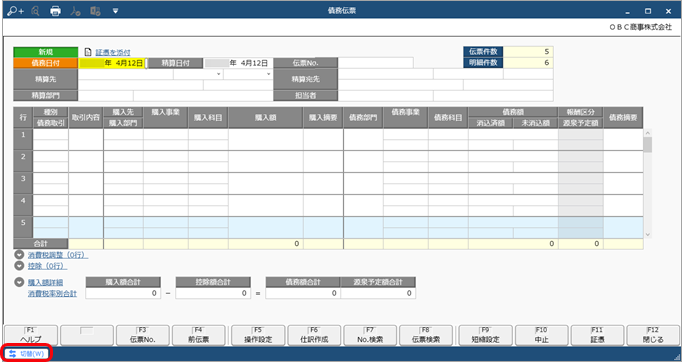The image size is (682, 362).
Task: Open the 消費税調整（0行） link
Action: tap(58, 255)
